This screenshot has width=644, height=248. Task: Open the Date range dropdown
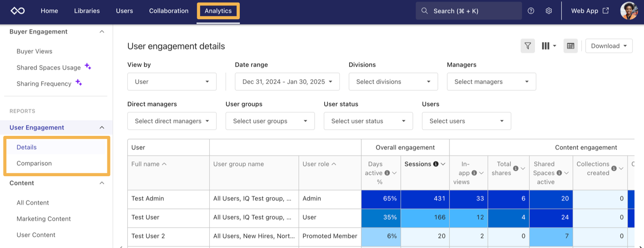[x=287, y=81]
